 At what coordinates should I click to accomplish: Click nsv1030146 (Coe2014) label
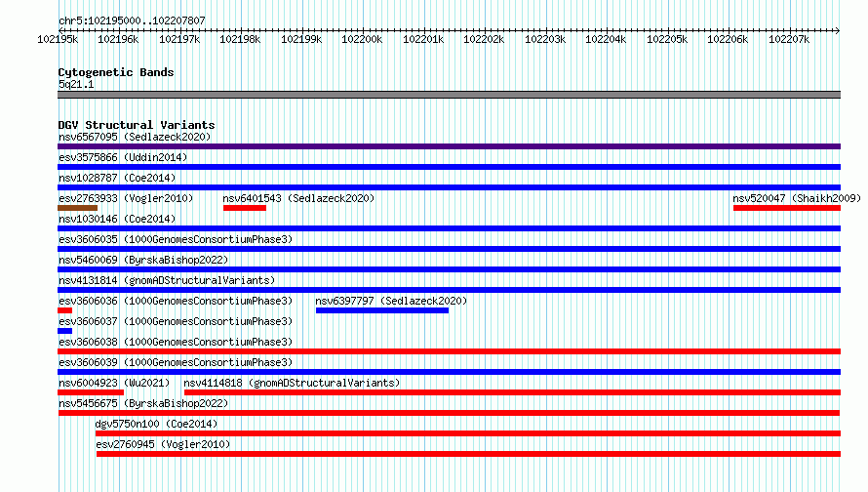tap(117, 219)
